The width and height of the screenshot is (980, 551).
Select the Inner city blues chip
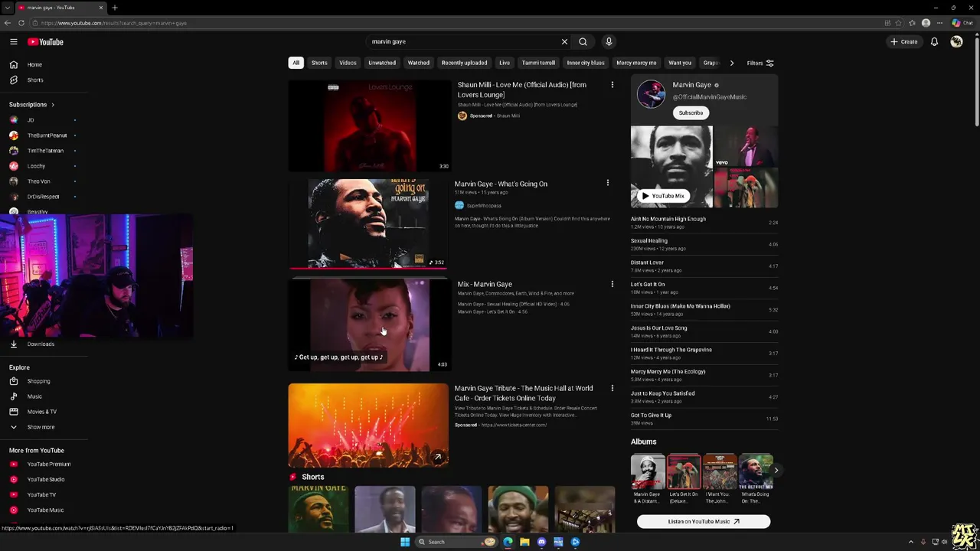click(x=586, y=63)
